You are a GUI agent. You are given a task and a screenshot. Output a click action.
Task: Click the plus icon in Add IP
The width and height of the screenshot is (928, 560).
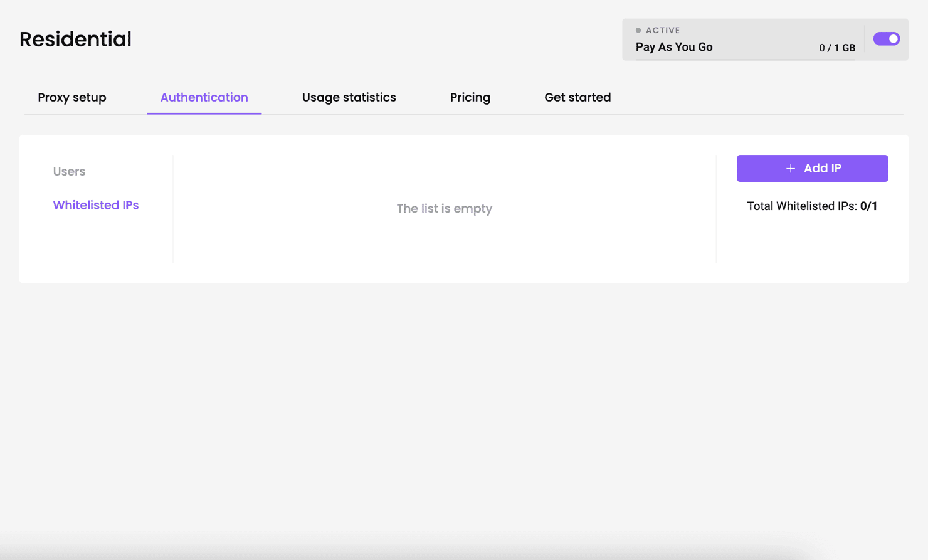tap(791, 169)
